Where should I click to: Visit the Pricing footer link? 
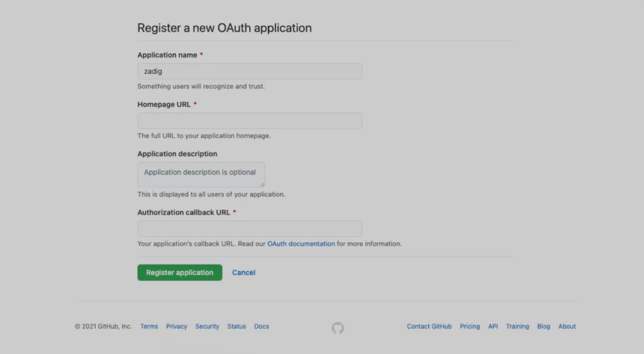pos(470,326)
